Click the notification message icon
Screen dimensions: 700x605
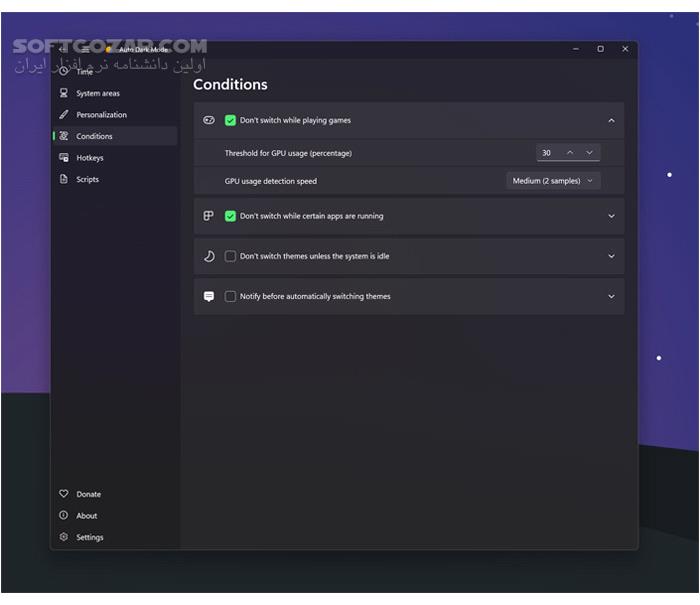208,296
